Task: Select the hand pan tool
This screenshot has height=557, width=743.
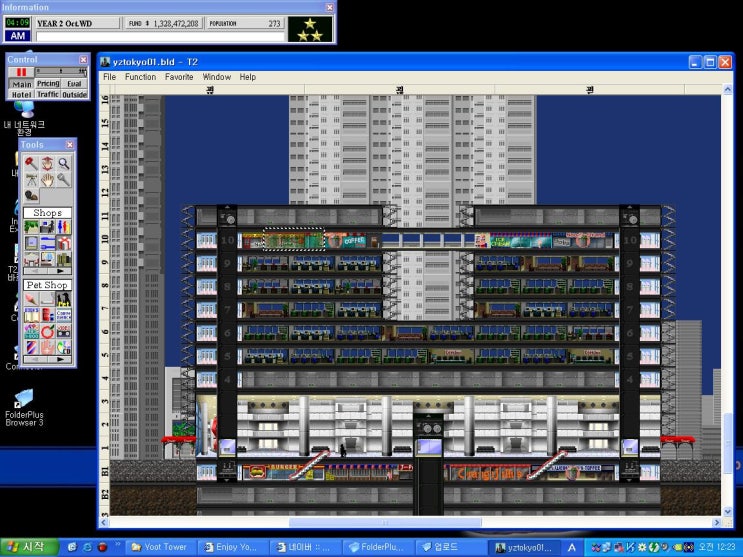Action: point(47,180)
